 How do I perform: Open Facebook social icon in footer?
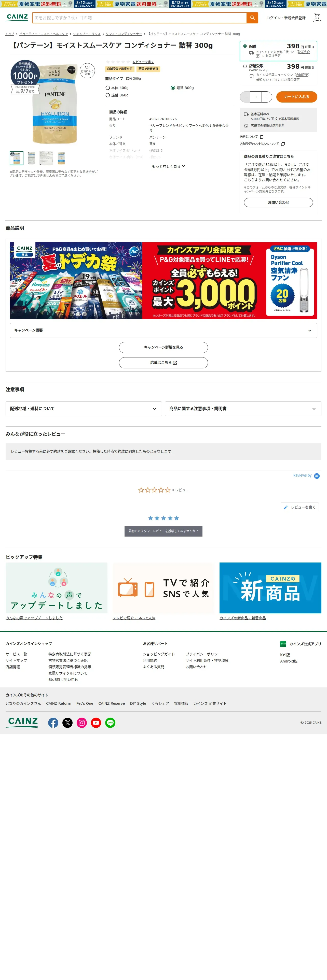point(53,723)
